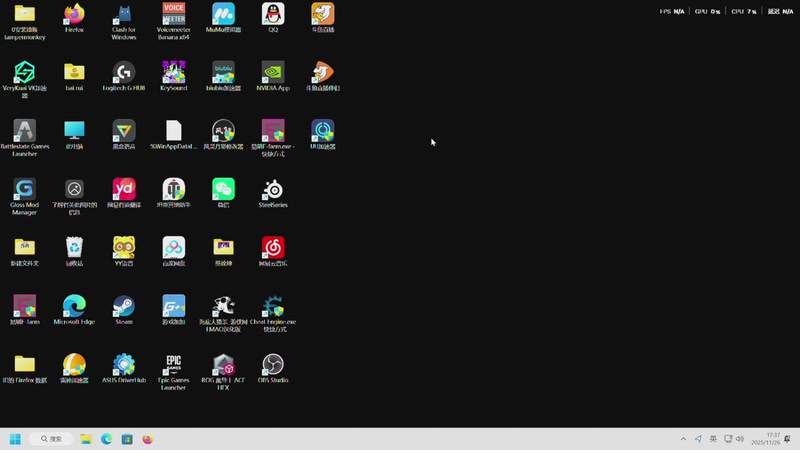Screen dimensions: 800x450
Task: Click the taskbar search box
Action: click(51, 439)
